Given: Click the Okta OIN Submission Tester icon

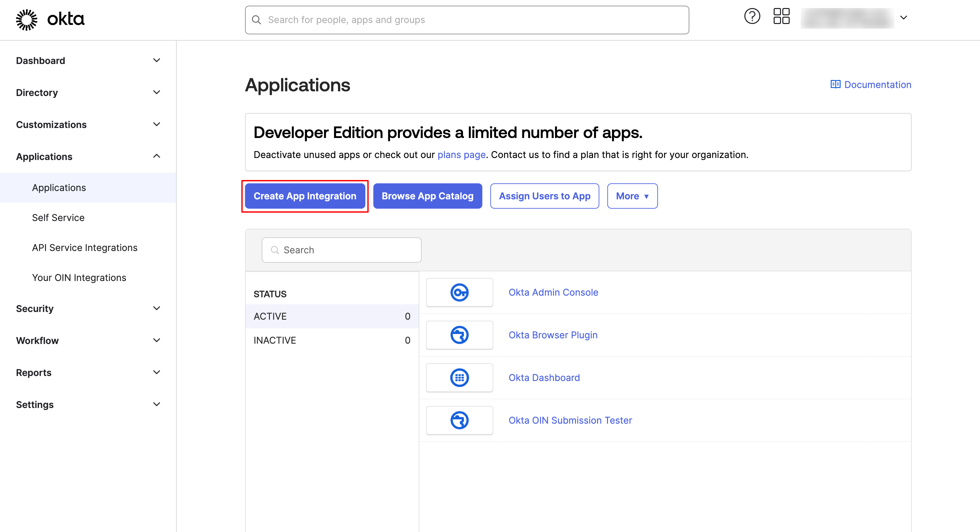Looking at the screenshot, I should point(459,420).
